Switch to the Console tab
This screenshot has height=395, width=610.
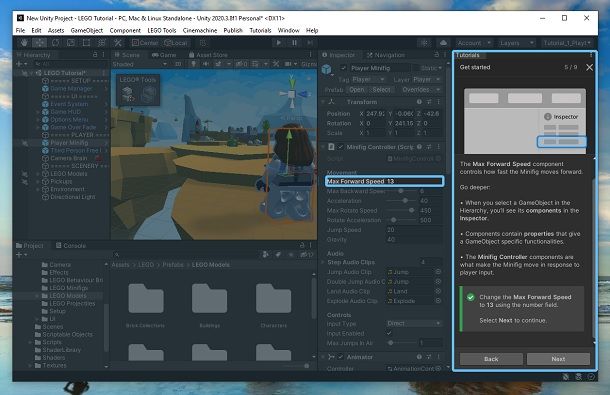tap(70, 246)
